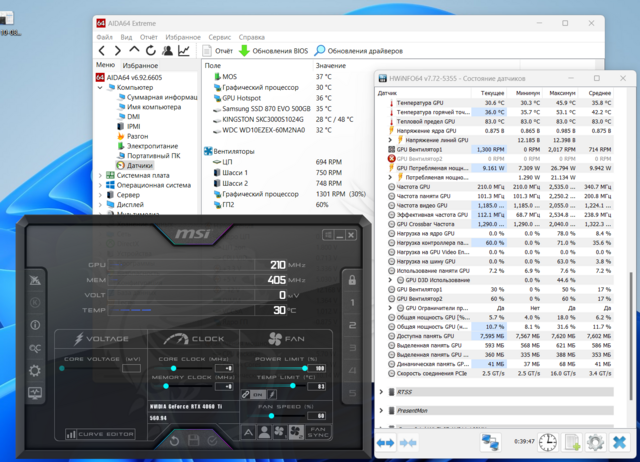640x462 pixels.
Task: Toggle the Afterburner profile lock
Action: click(351, 280)
